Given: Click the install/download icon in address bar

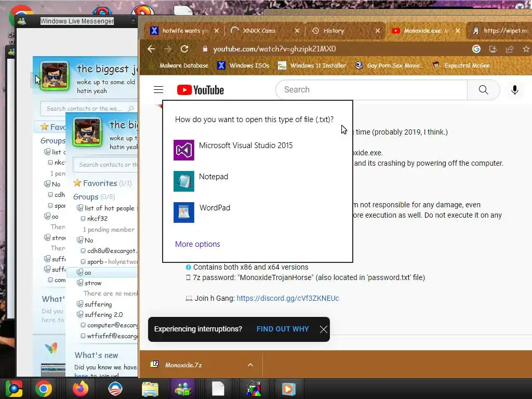Looking at the screenshot, I should 493,49.
